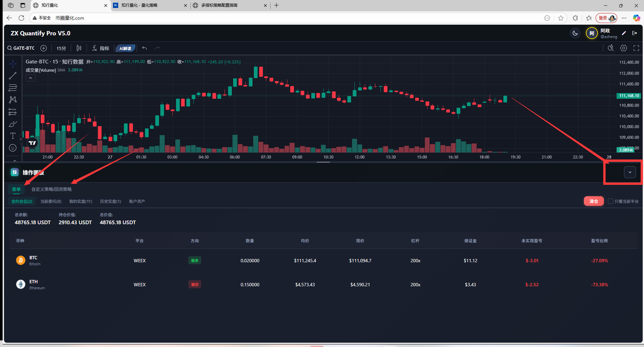Select the projection and measurement tool
The image size is (644, 347).
point(13,112)
